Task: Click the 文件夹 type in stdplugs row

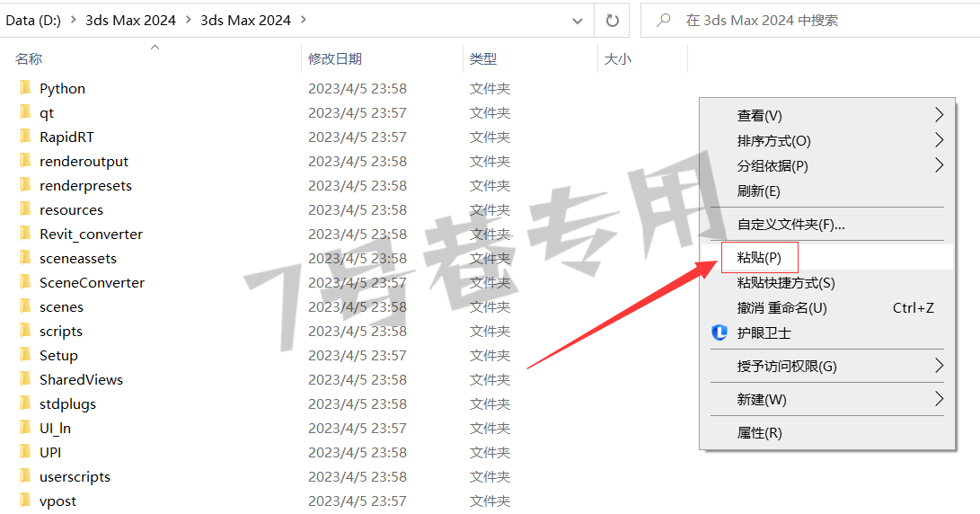Action: (490, 404)
